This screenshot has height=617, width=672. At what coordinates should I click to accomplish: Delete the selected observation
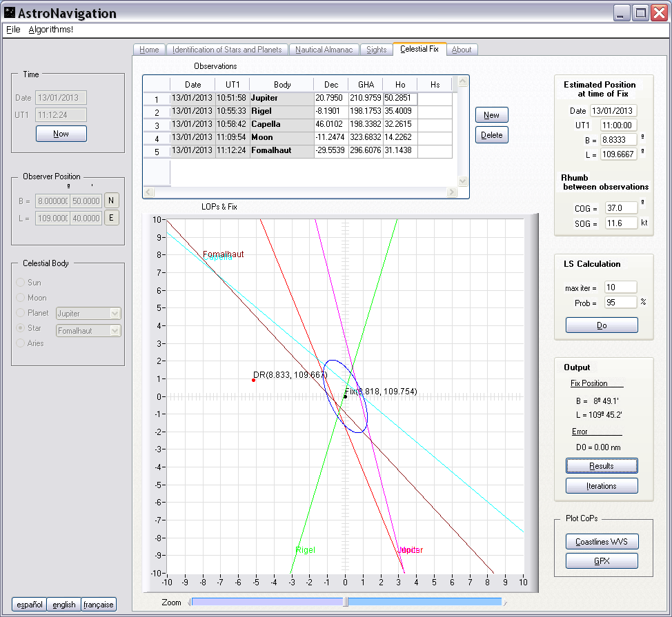[x=491, y=135]
